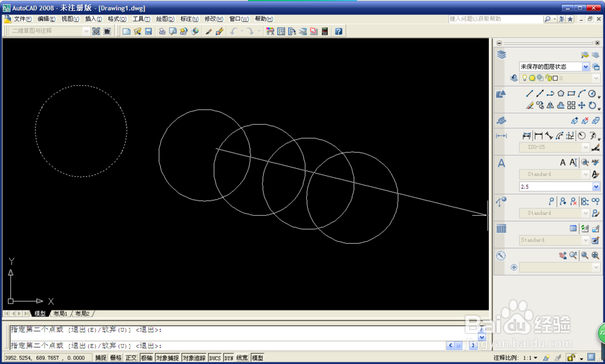The width and height of the screenshot is (605, 364).
Task: Collapse the dashboard panel minus button
Action: 499,43
